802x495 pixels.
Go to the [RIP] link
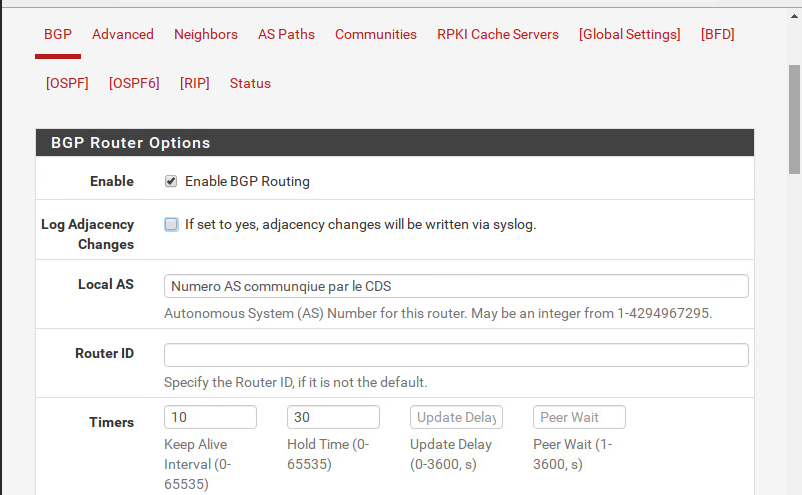(x=195, y=83)
